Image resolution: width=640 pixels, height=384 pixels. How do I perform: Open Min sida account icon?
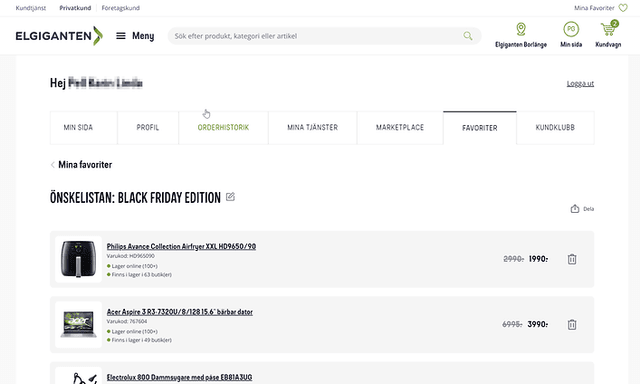571,29
